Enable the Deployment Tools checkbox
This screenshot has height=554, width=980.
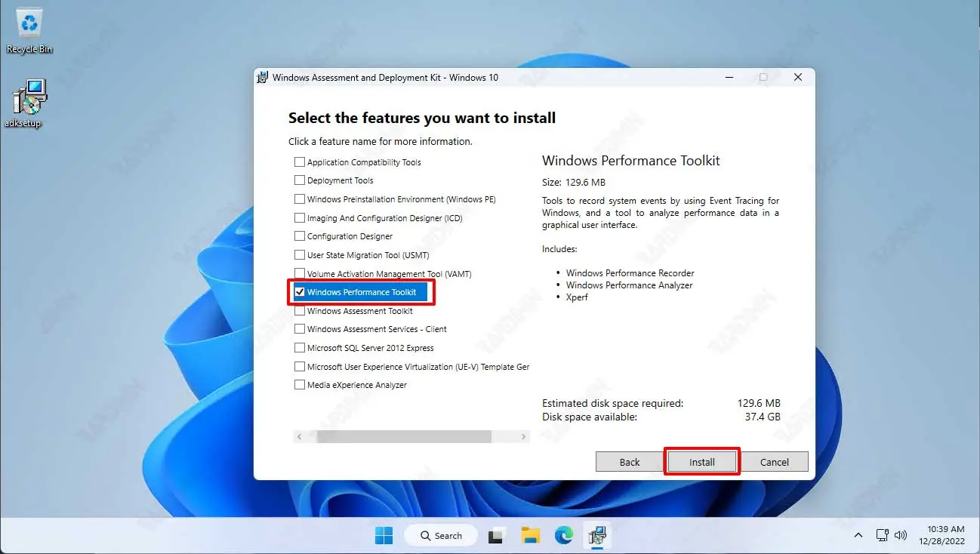coord(300,180)
